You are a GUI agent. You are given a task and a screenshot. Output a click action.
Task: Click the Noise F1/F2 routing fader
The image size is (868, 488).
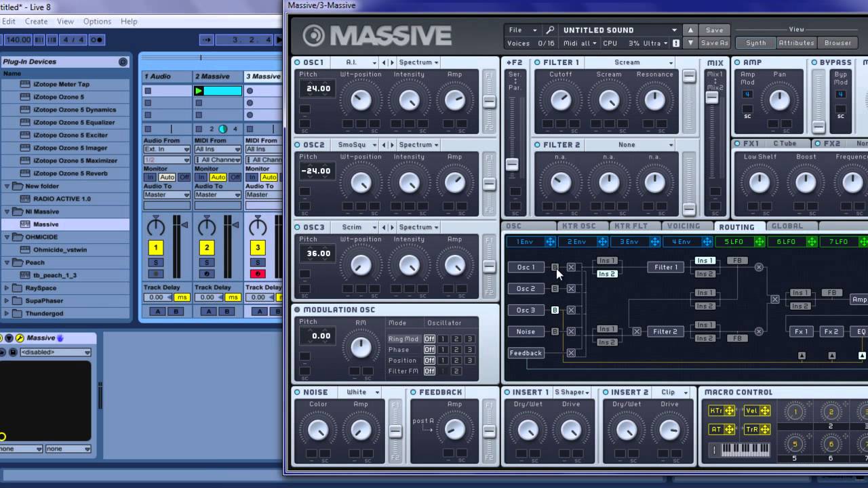pos(395,431)
